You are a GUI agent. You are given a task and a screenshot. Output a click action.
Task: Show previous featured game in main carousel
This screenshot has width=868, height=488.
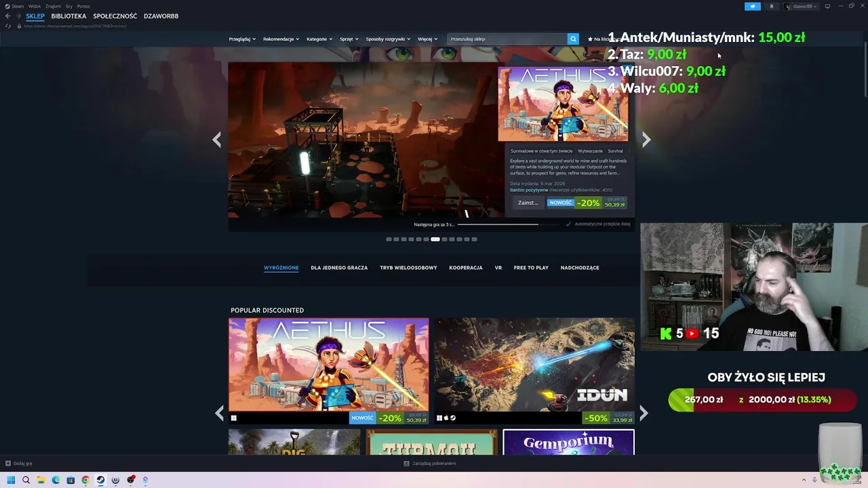click(x=216, y=140)
